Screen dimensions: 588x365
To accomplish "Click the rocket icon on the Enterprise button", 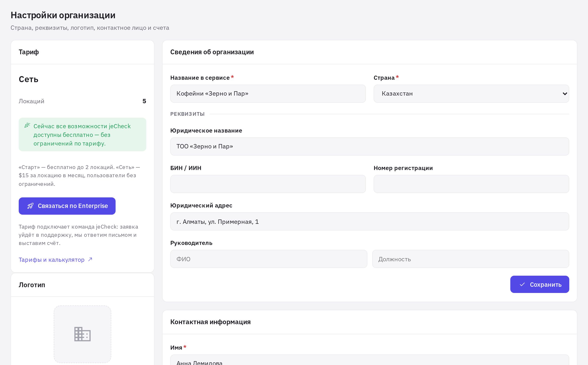I will coord(30,206).
